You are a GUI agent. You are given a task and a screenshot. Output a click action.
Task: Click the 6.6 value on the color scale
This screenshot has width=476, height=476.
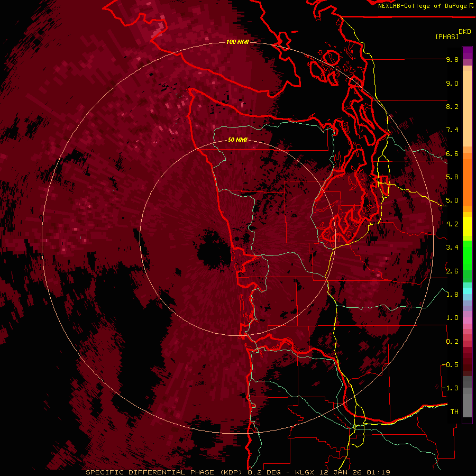[x=452, y=154]
